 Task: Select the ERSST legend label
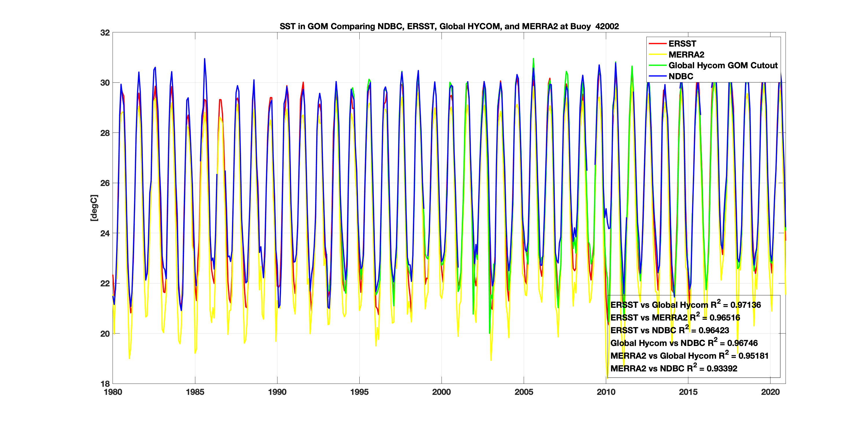[x=682, y=44]
